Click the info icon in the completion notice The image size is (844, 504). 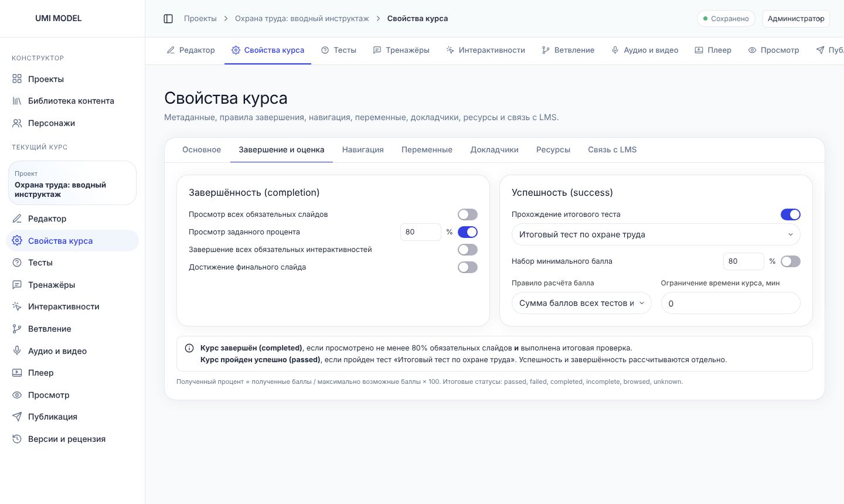click(x=189, y=348)
